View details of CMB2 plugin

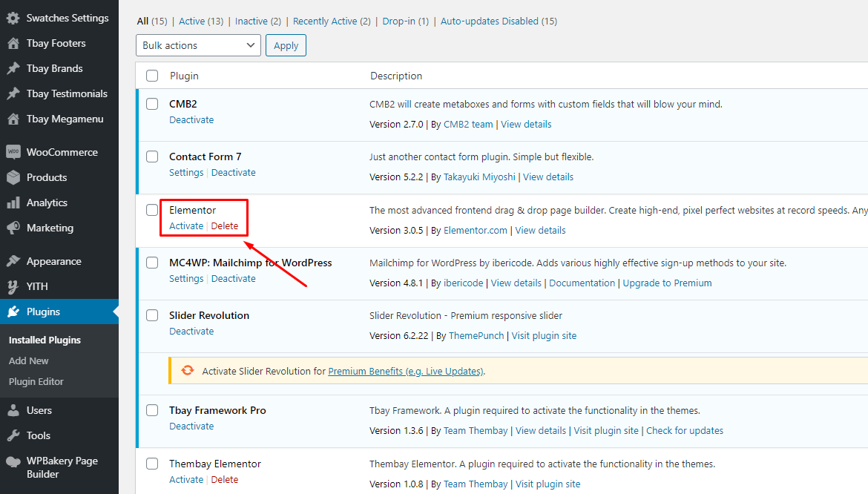tap(526, 125)
